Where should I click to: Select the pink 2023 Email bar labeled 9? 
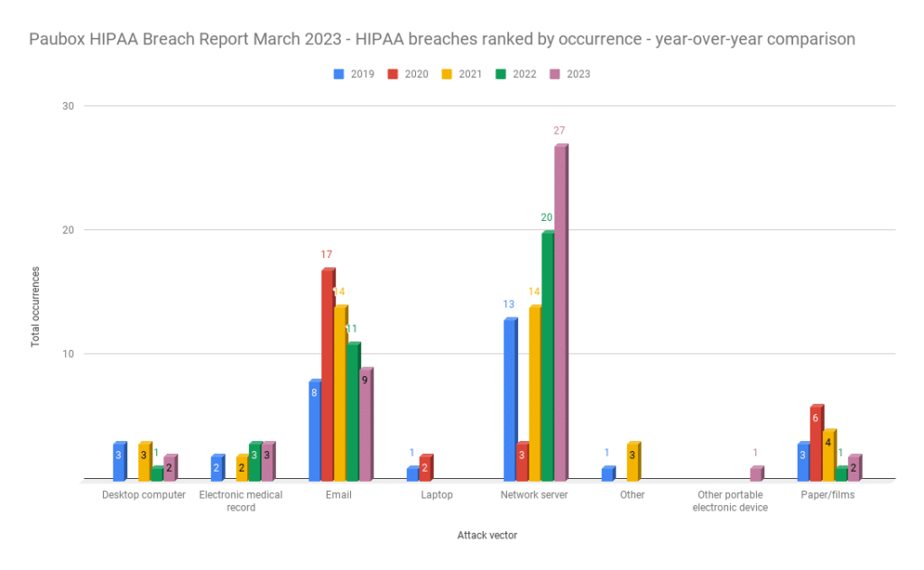point(365,424)
